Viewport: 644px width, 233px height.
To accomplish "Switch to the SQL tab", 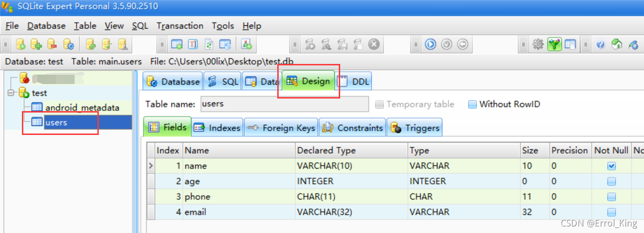I will 223,81.
